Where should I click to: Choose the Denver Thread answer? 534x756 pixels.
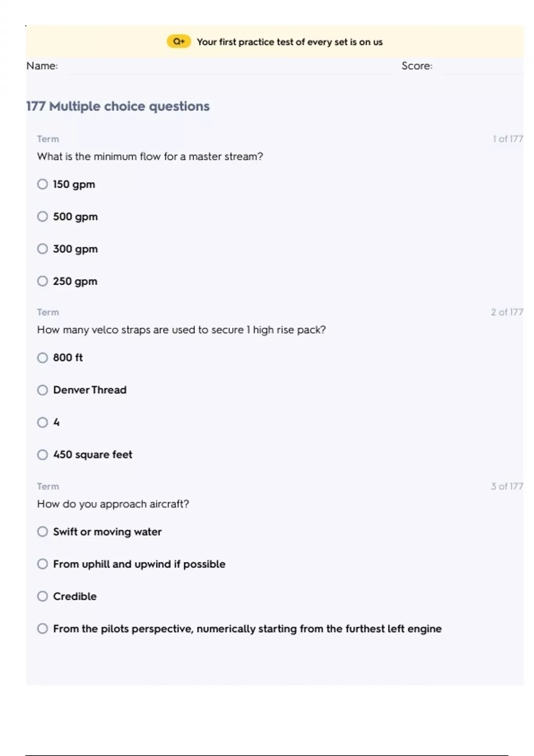tap(43, 390)
